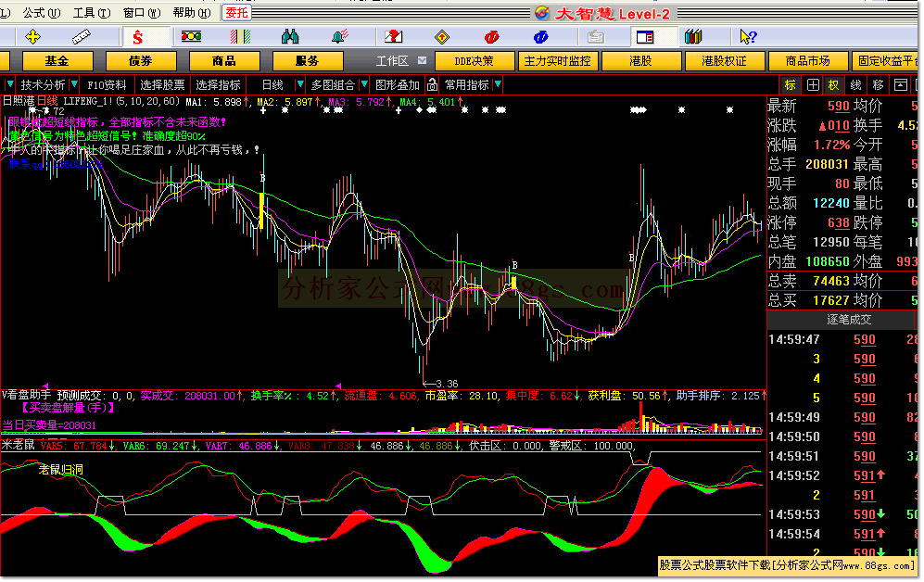The height and width of the screenshot is (582, 924).
Task: Select the F10资料 tab
Action: click(x=107, y=85)
